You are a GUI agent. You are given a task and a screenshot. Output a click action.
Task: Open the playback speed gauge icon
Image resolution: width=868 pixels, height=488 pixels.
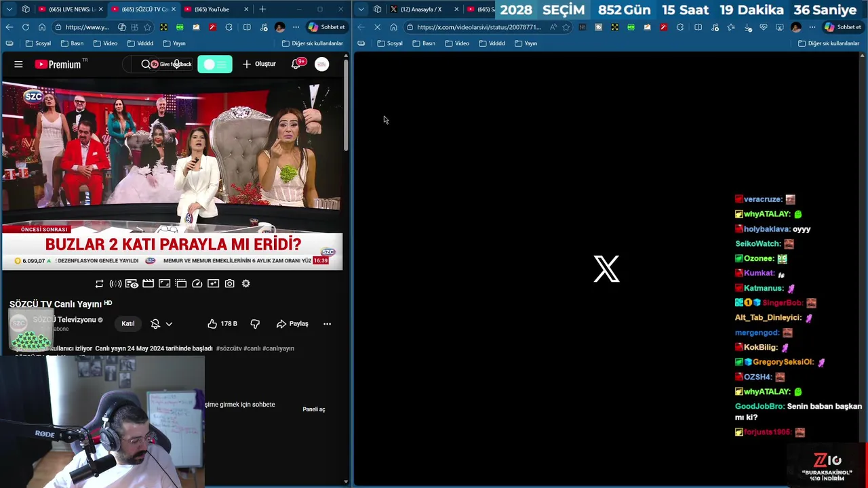pyautogui.click(x=197, y=283)
